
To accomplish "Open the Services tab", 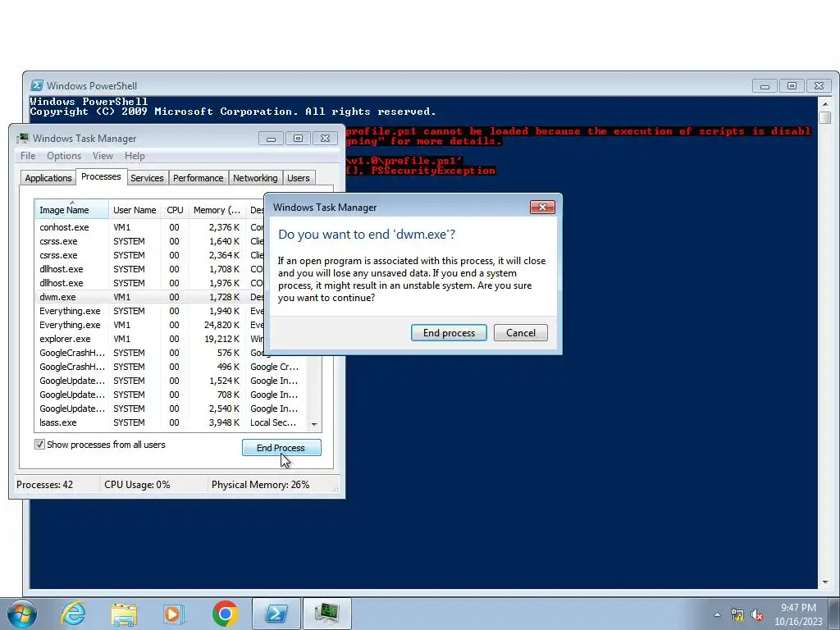I will click(147, 178).
